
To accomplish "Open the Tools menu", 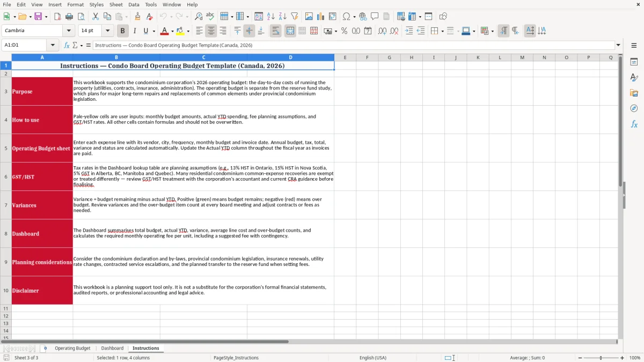I will [x=151, y=4].
